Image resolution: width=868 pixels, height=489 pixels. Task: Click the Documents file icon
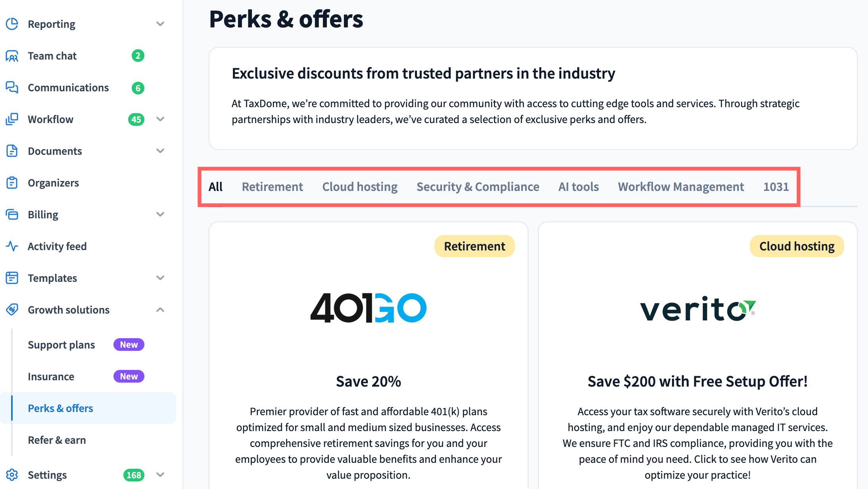point(12,151)
